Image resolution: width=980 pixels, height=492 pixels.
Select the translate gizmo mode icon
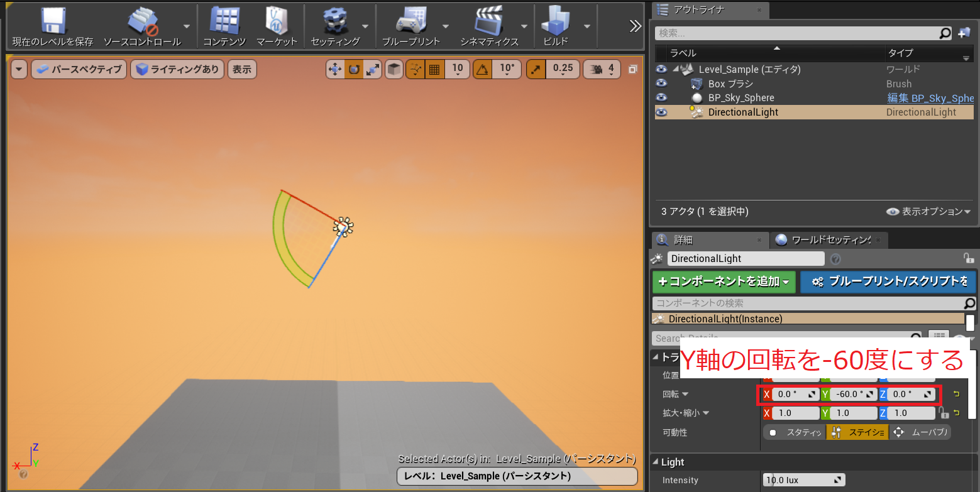click(335, 70)
